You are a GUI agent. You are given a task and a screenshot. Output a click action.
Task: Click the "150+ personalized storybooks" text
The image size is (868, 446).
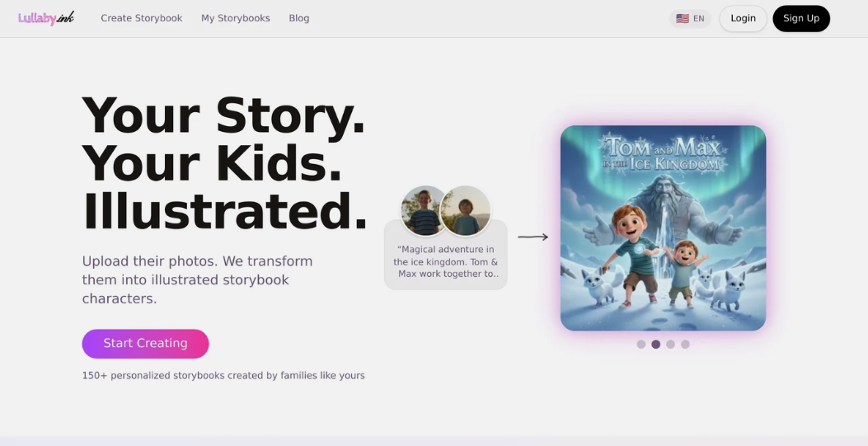point(223,376)
